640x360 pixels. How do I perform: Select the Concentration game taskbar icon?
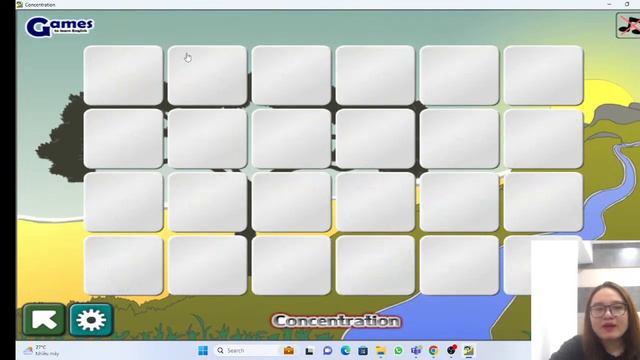point(469,351)
